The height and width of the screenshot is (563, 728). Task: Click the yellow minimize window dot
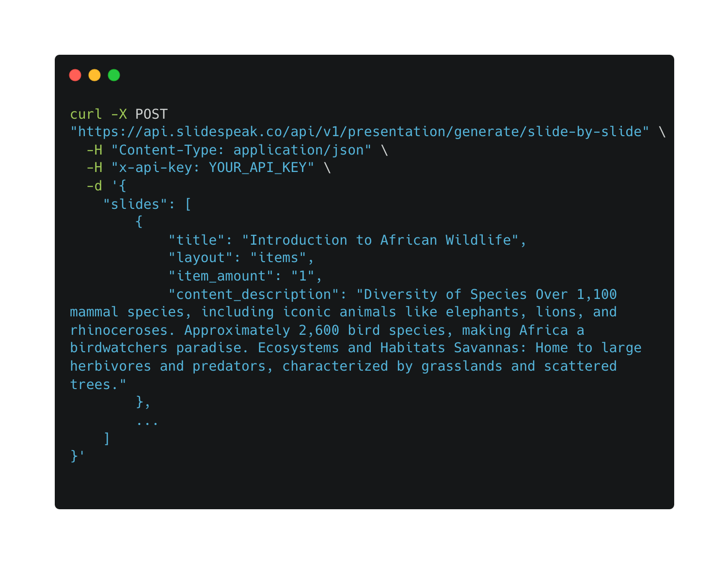coord(95,75)
